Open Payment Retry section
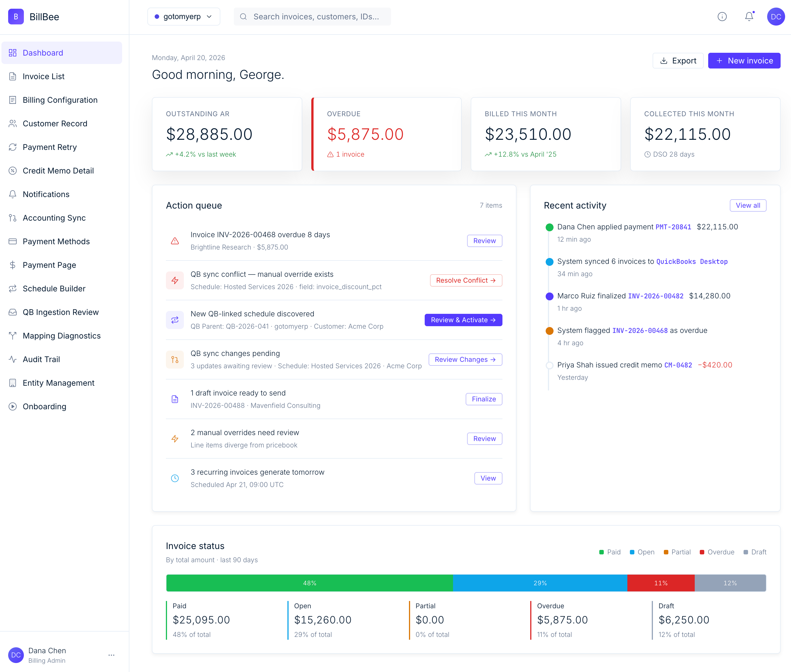 (62, 147)
